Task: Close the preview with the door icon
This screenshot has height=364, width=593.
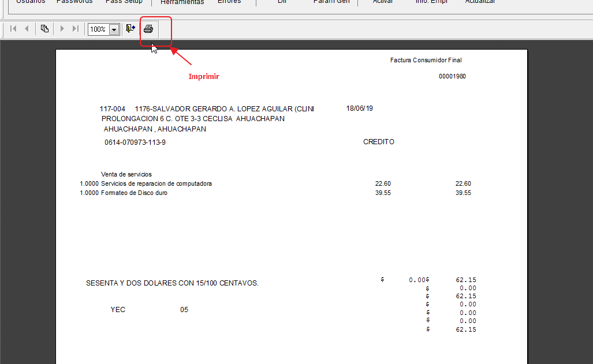Action: 130,29
